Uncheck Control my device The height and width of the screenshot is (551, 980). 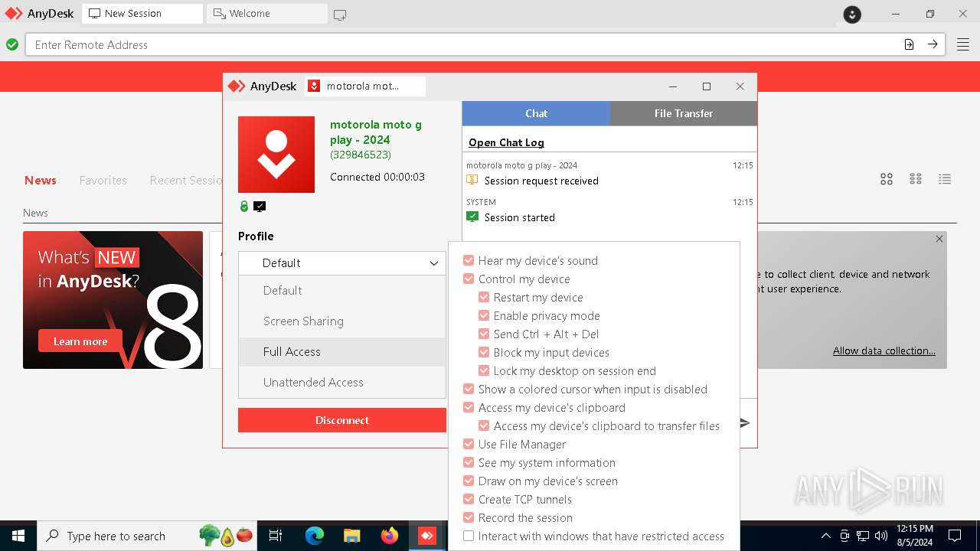[x=469, y=279]
